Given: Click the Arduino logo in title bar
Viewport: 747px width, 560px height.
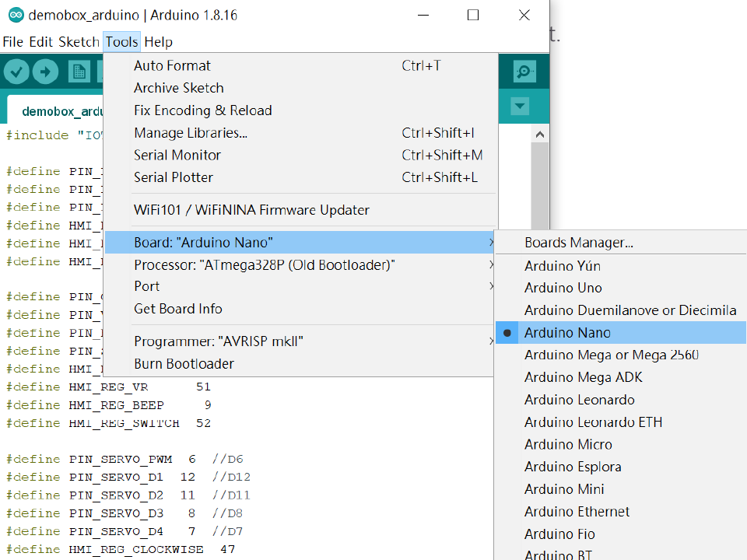Looking at the screenshot, I should click(16, 16).
